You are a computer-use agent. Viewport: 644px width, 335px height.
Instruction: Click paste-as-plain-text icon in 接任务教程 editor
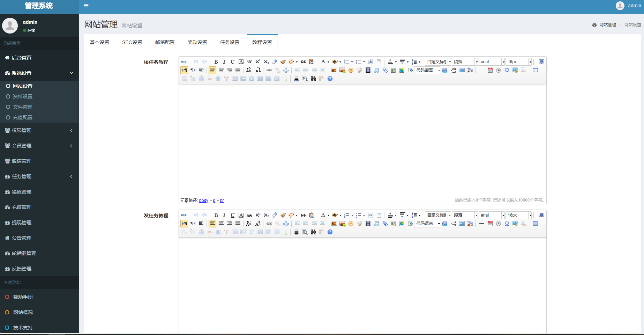312,62
